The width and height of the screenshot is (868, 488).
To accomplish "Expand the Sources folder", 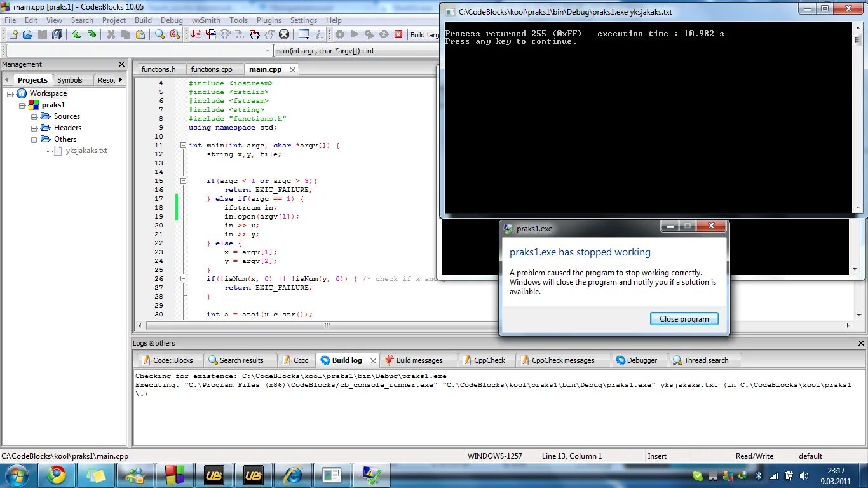I will point(34,116).
